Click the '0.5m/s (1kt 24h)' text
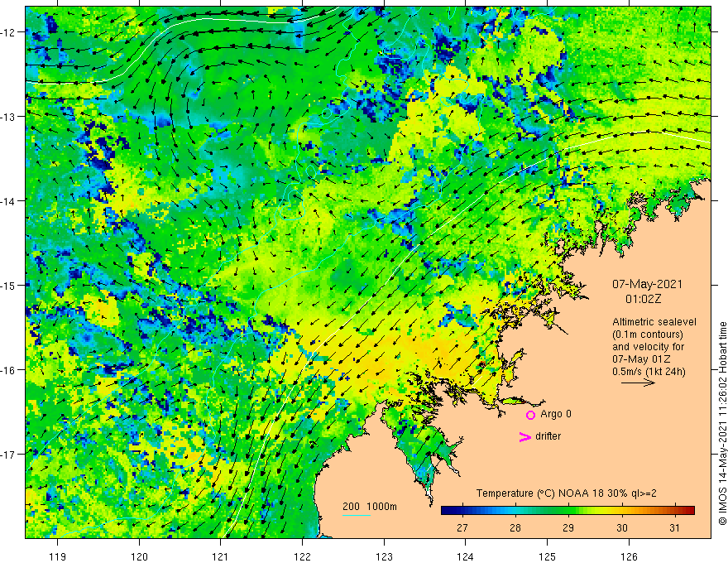The height and width of the screenshot is (563, 728). coord(649,372)
